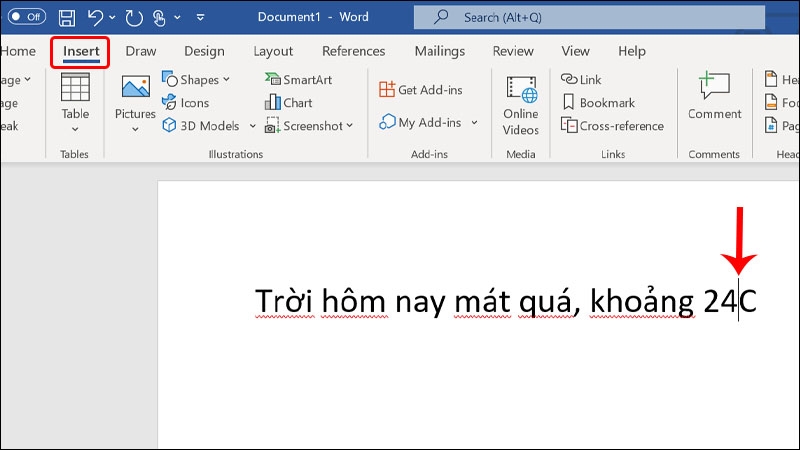Image resolution: width=800 pixels, height=450 pixels.
Task: Click the Get Add-ins icon
Action: (x=387, y=89)
